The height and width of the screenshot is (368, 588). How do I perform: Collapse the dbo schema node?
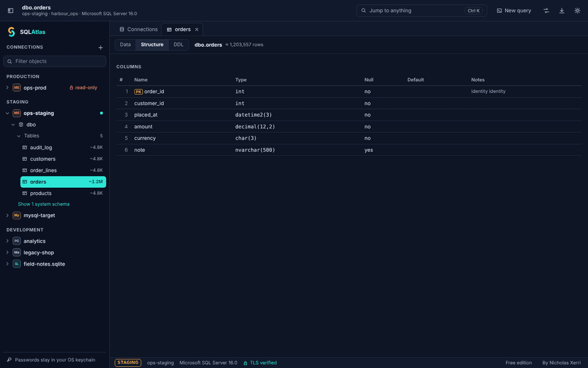coord(13,125)
